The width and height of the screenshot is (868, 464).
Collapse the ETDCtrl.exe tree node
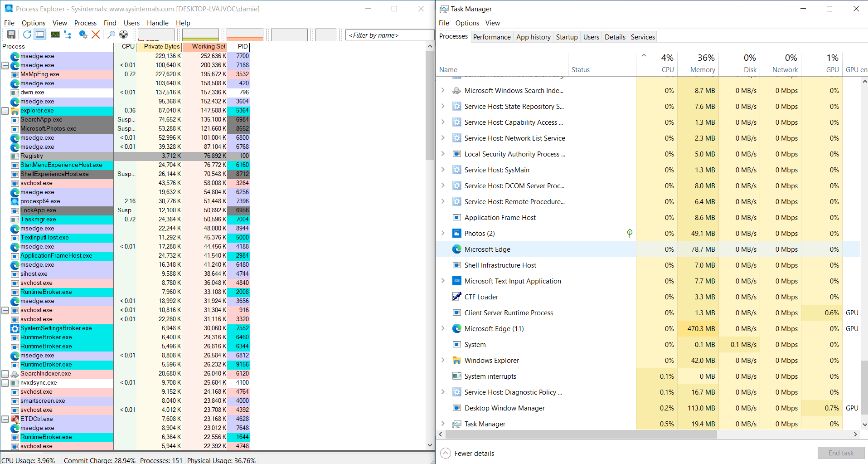coord(5,419)
